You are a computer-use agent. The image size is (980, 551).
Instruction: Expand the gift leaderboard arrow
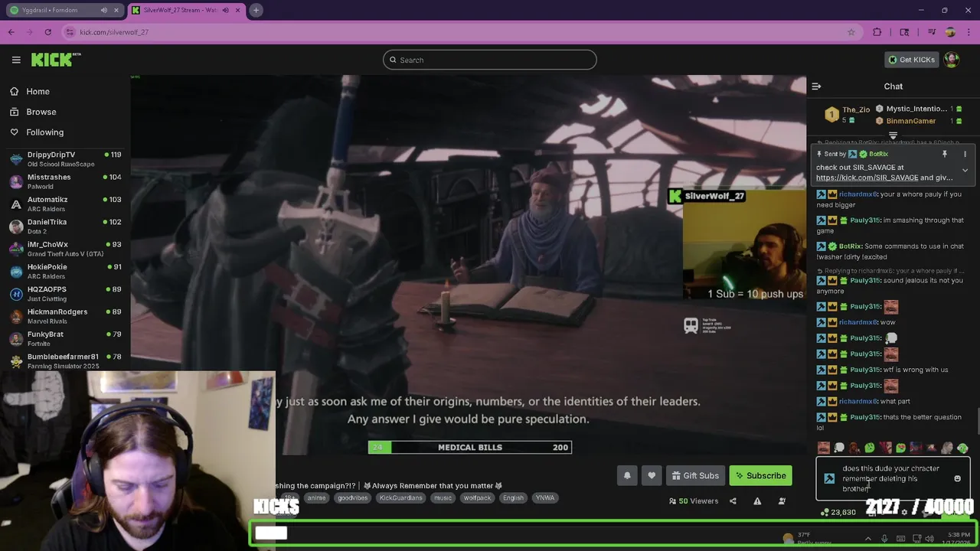(893, 135)
